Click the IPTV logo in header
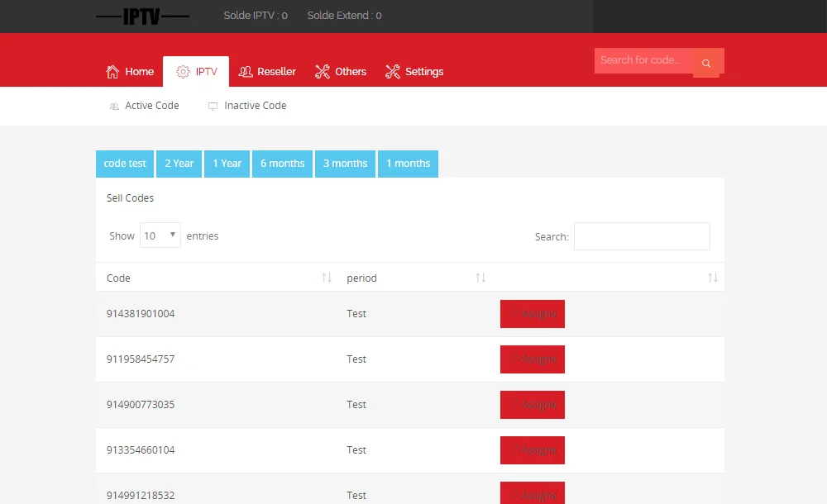The image size is (827, 504). (x=142, y=17)
